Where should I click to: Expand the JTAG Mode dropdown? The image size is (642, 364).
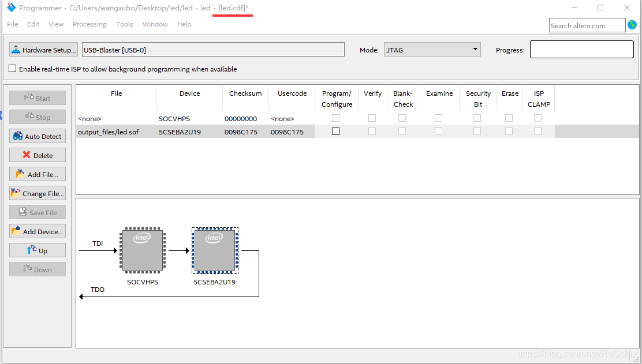pyautogui.click(x=432, y=50)
